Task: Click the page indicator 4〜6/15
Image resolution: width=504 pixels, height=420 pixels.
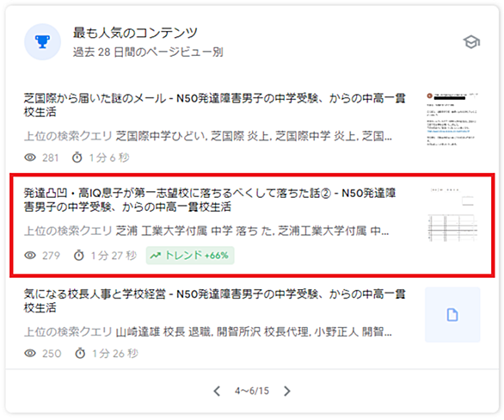Action: click(x=252, y=391)
